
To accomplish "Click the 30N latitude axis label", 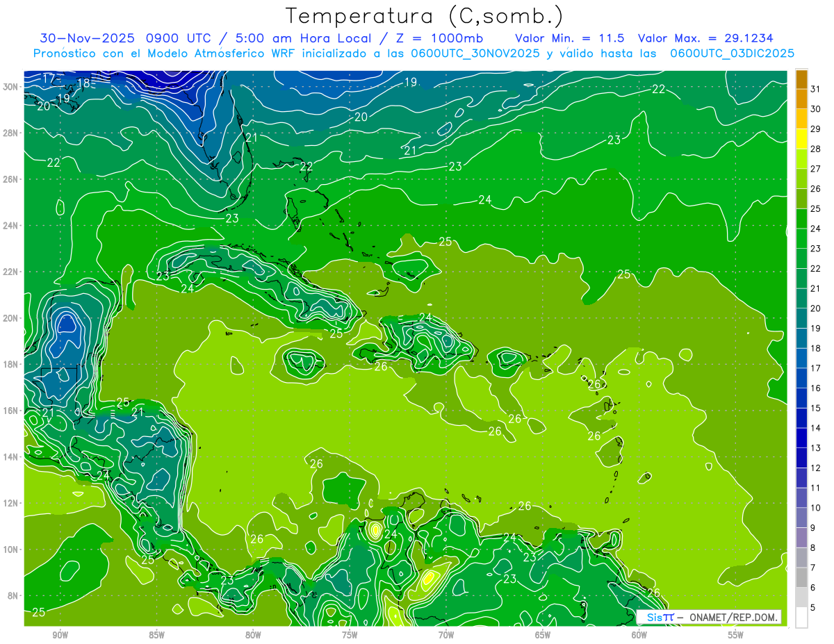I will tap(10, 86).
